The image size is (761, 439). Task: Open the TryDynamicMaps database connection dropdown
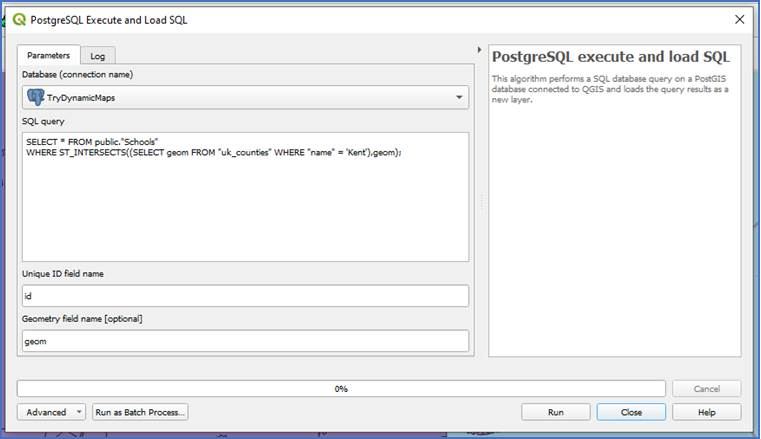pos(245,97)
